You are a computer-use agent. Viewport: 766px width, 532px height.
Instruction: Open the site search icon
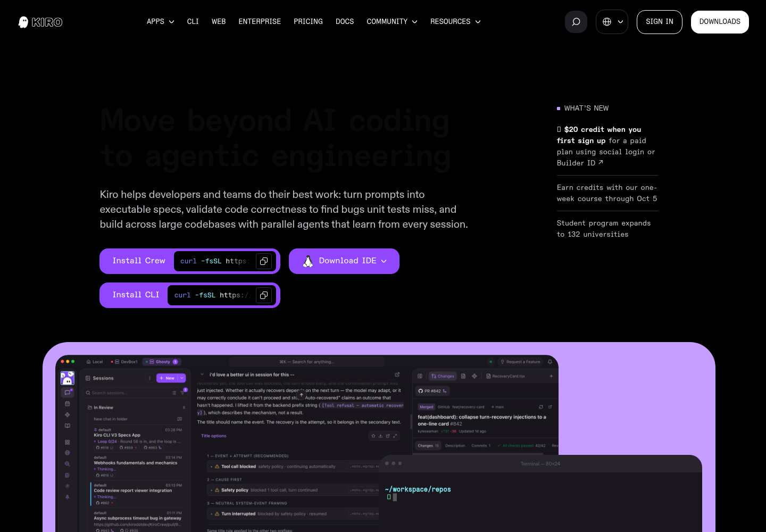pyautogui.click(x=576, y=22)
